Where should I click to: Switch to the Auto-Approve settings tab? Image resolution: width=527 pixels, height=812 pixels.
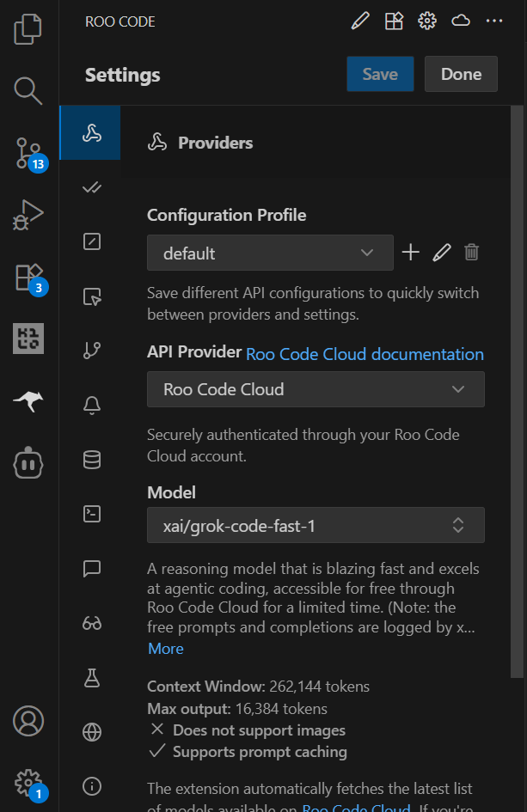(x=90, y=187)
